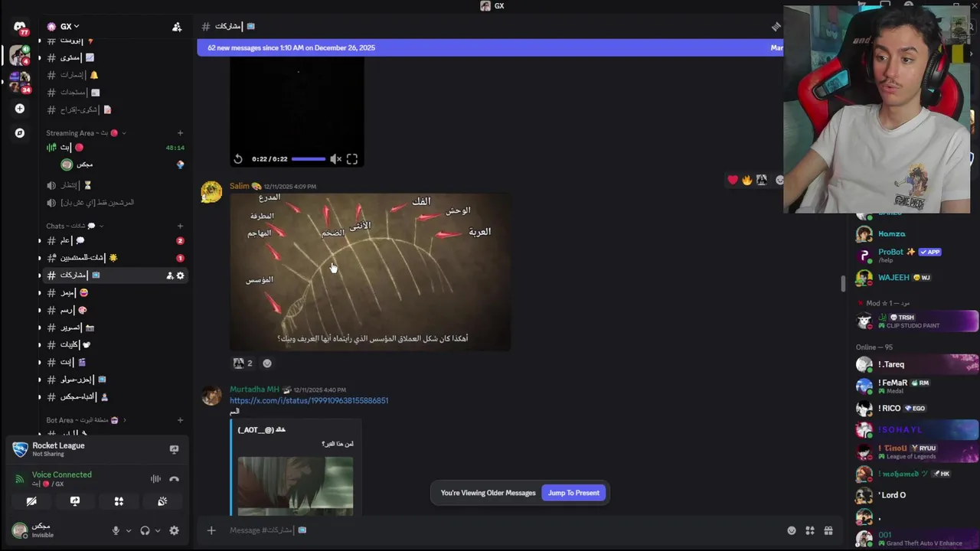Open the ميمز channel
The height and width of the screenshot is (551, 980).
(113, 292)
